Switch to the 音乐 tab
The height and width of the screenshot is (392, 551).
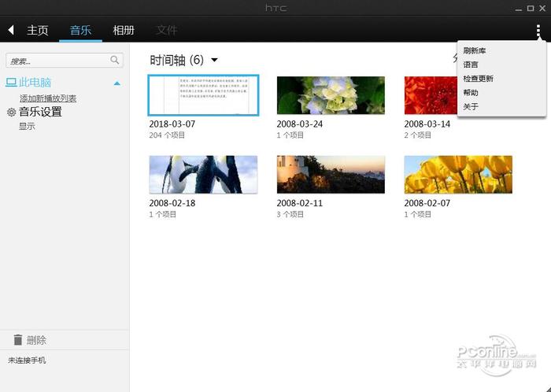pyautogui.click(x=80, y=30)
